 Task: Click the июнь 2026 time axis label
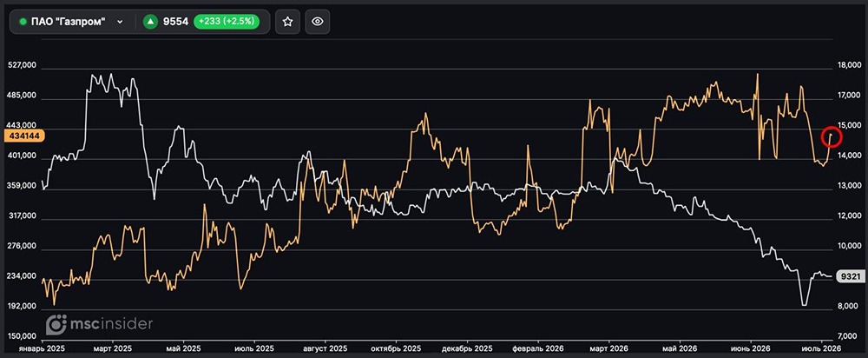pyautogui.click(x=751, y=348)
